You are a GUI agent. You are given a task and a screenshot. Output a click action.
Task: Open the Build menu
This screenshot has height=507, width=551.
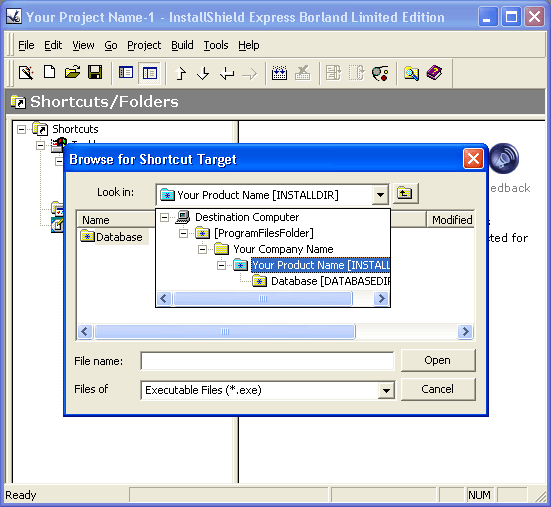pos(182,45)
